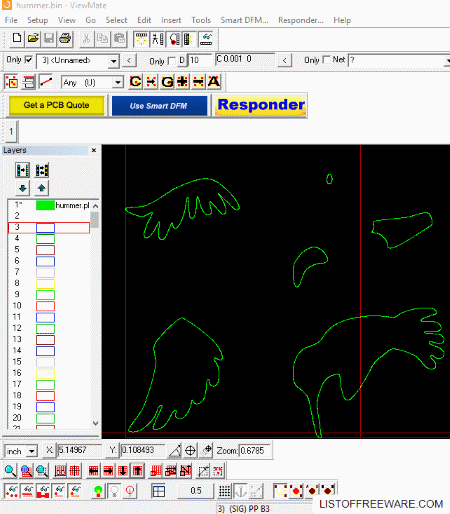Click the 'C' select-type icon
Viewport: 450px width, 514px height.
[135, 82]
